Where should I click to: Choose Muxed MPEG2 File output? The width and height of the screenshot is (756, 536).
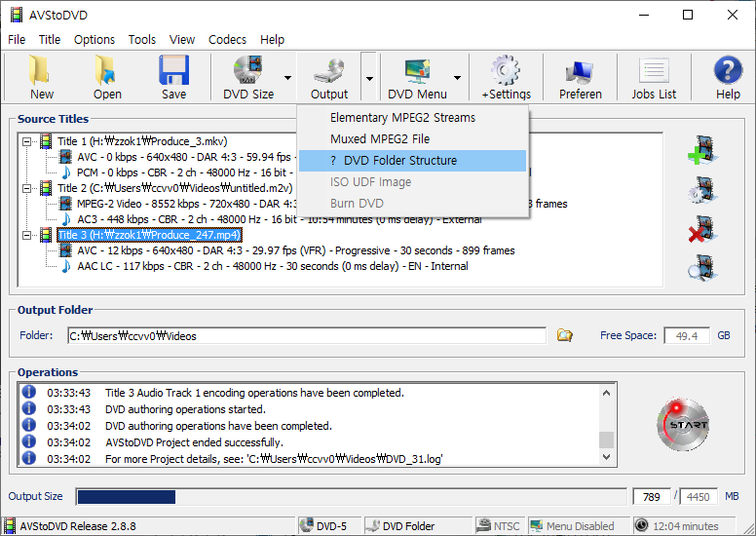(412, 139)
